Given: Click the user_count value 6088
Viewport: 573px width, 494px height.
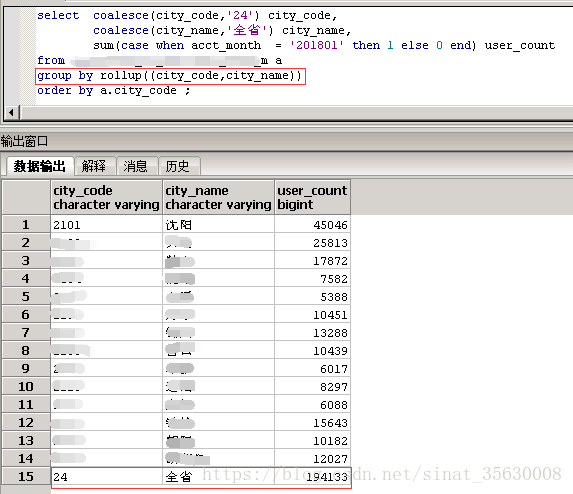Looking at the screenshot, I should pos(312,404).
